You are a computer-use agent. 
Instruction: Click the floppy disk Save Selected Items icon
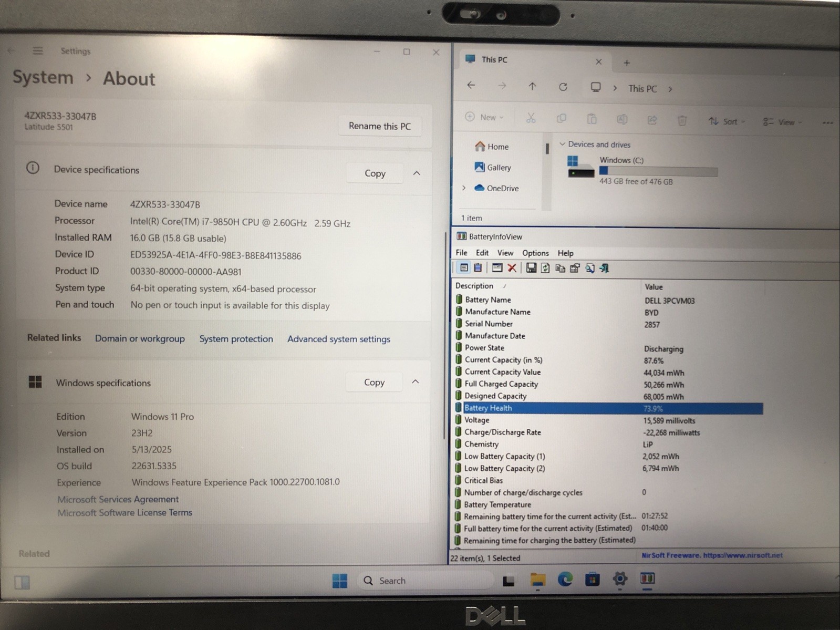[x=531, y=268]
